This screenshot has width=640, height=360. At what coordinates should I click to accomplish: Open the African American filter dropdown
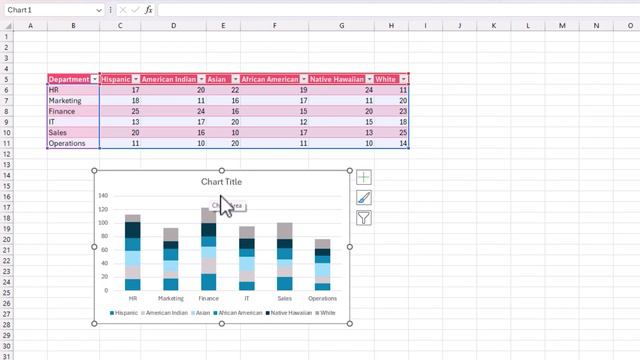[304, 79]
